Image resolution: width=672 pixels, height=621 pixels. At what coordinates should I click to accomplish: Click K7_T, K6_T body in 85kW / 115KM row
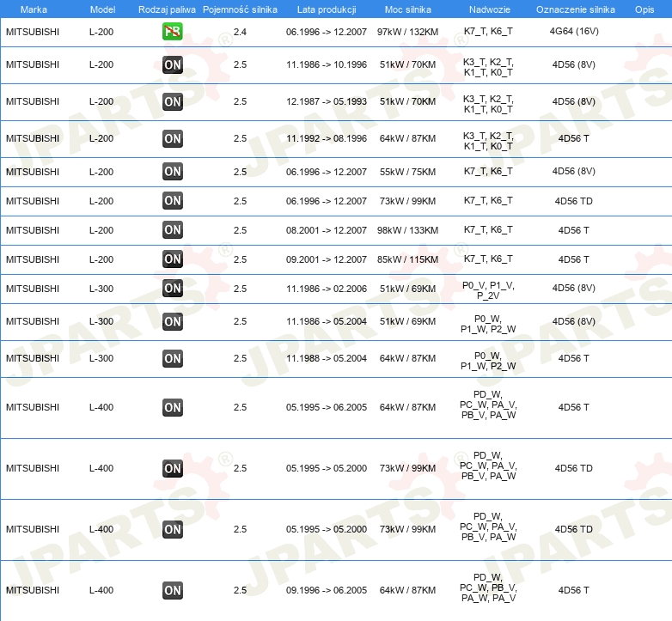pos(488,259)
